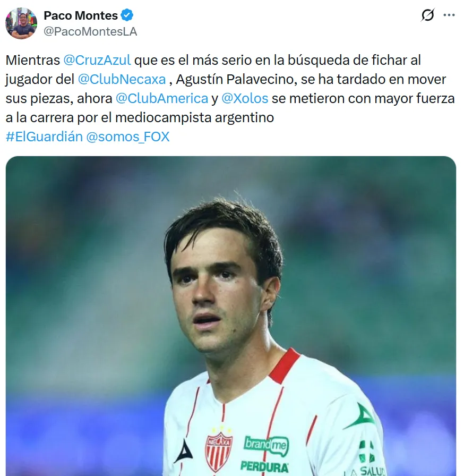464x476 pixels.
Task: Click the blue verified badge
Action: [x=127, y=15]
